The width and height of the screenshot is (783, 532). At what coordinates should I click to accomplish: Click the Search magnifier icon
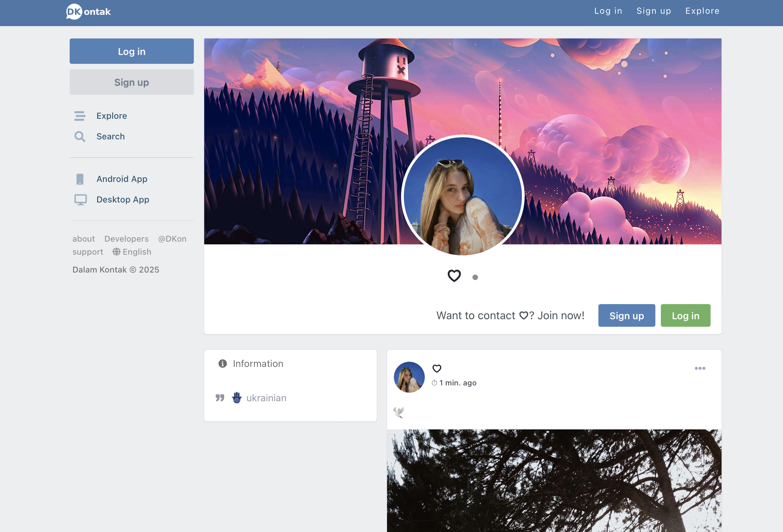pyautogui.click(x=80, y=137)
